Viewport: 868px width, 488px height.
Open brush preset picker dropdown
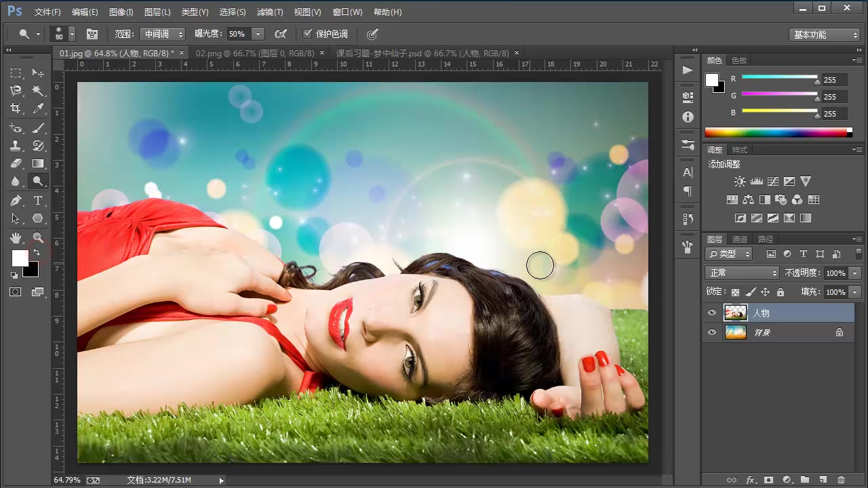(72, 34)
